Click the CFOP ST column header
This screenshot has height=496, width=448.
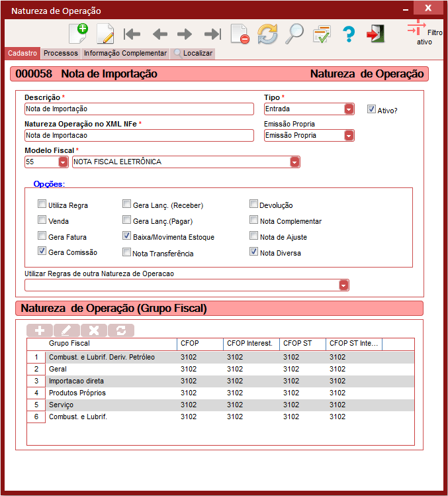coord(302,344)
